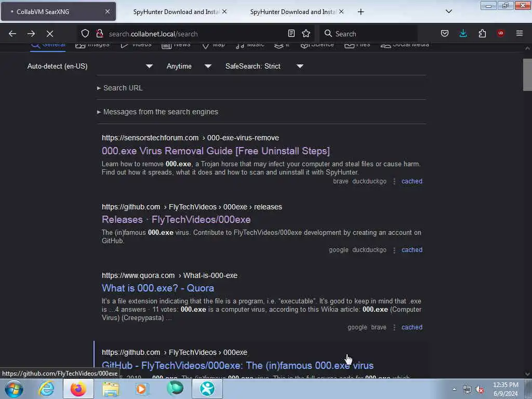532x399 pixels.
Task: Open cached copy of Quora result
Action: (x=412, y=327)
